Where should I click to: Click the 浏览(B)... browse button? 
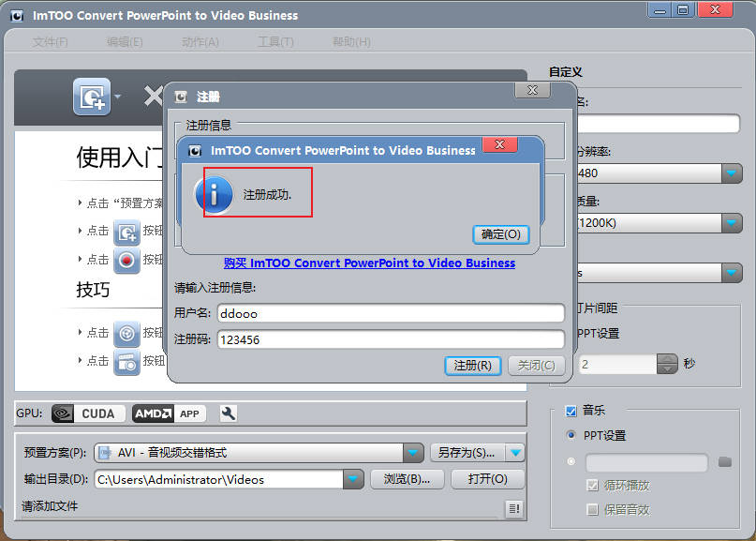[407, 479]
